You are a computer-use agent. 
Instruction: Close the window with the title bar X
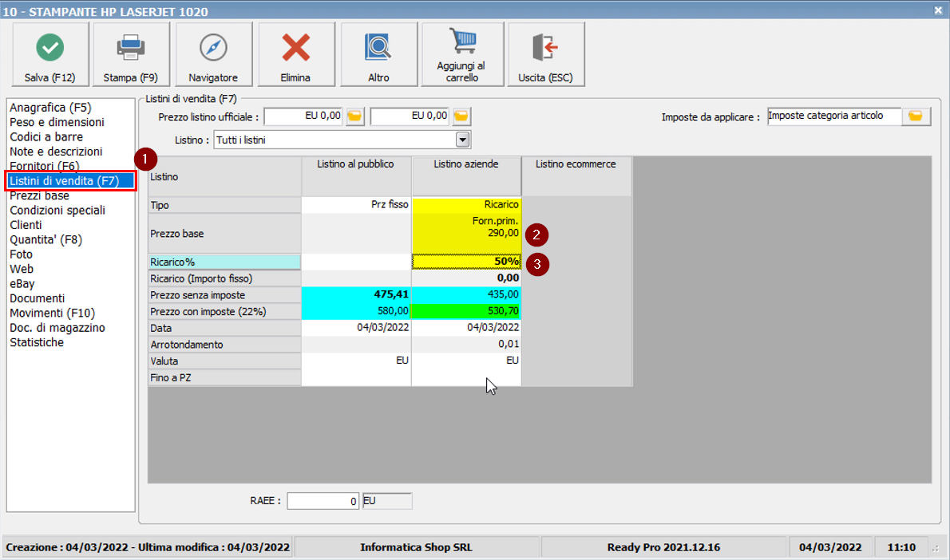click(x=938, y=10)
